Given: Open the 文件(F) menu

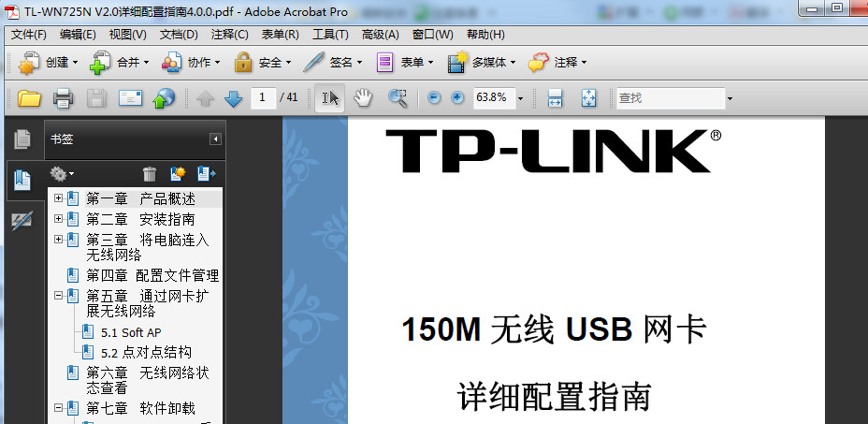Looking at the screenshot, I should (x=29, y=35).
